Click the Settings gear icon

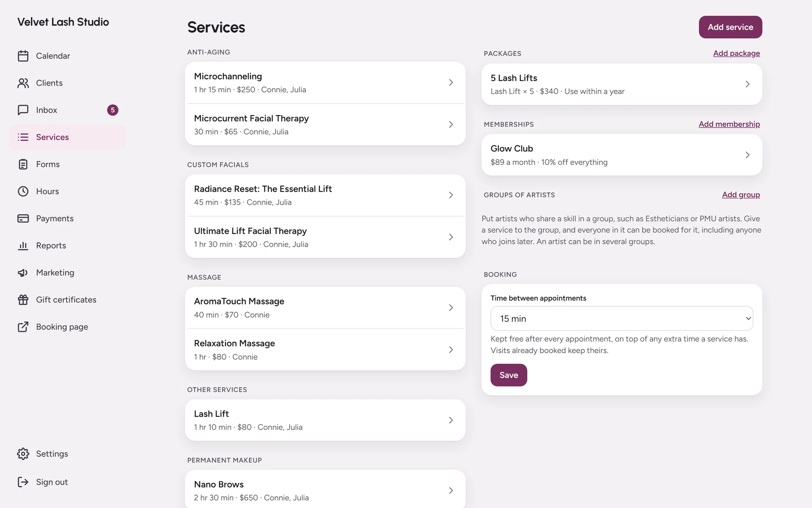[x=23, y=454]
